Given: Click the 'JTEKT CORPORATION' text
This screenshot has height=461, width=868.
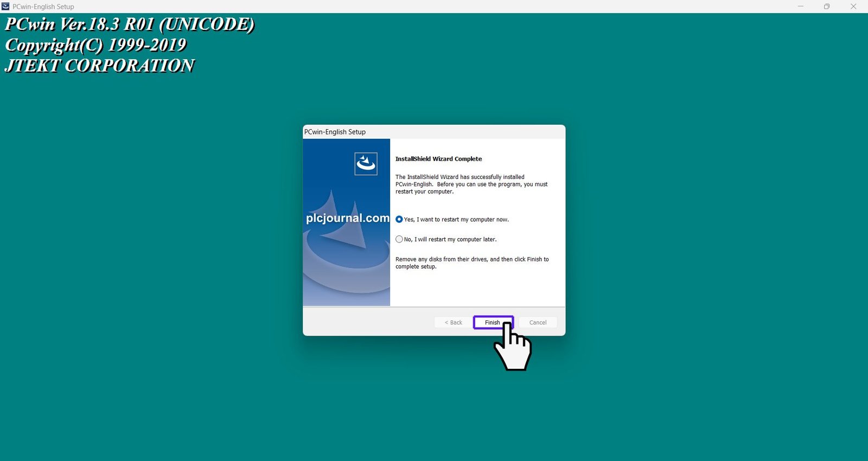Looking at the screenshot, I should point(99,66).
